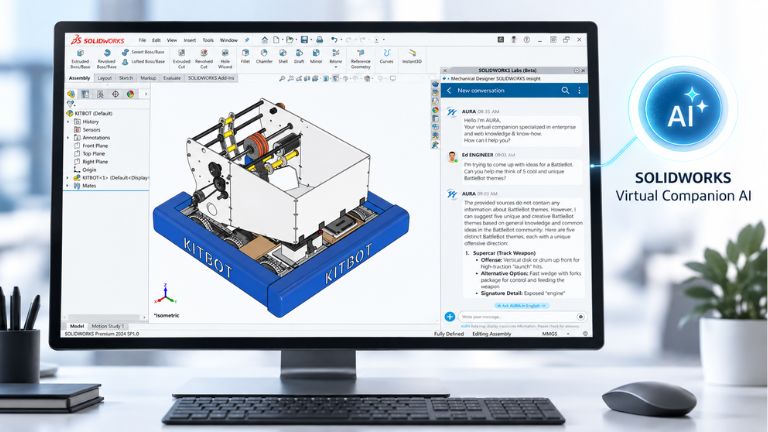768x432 pixels.
Task: Click the Open document icon
Action: [289, 40]
